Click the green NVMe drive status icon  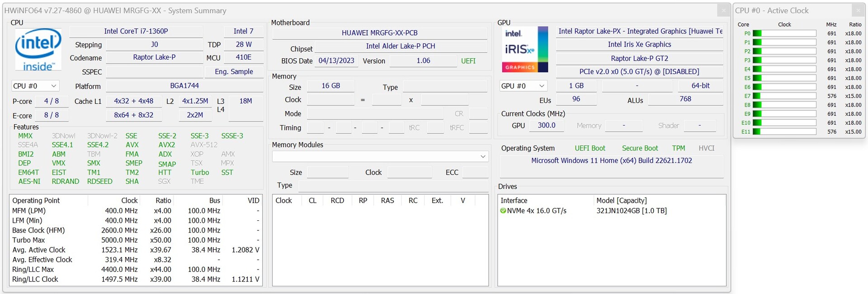point(503,211)
